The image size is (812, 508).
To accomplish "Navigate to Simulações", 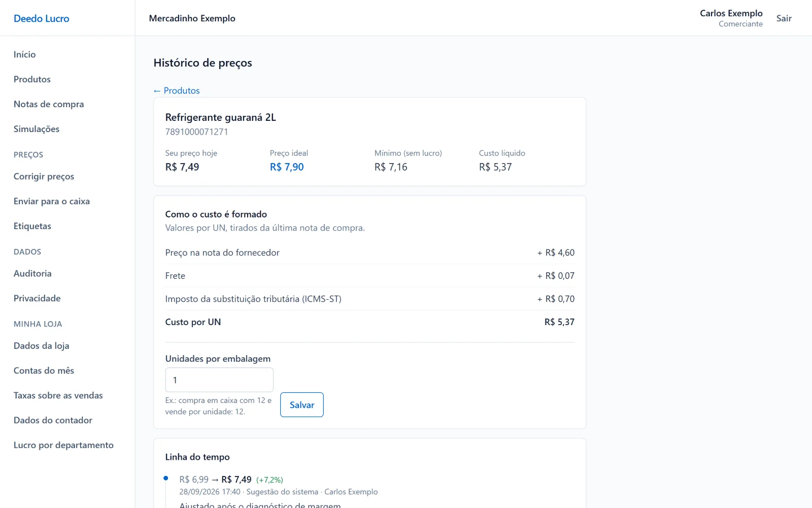I will [x=37, y=129].
